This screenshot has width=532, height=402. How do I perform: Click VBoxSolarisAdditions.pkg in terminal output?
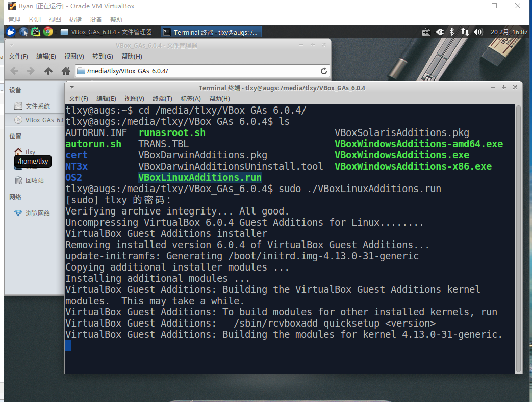pyautogui.click(x=402, y=132)
